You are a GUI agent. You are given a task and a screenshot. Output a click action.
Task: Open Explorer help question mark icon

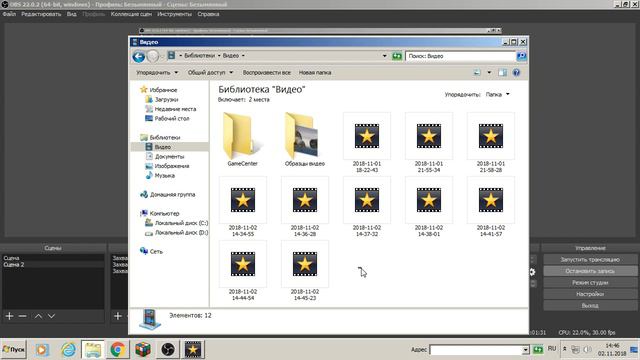tap(516, 73)
